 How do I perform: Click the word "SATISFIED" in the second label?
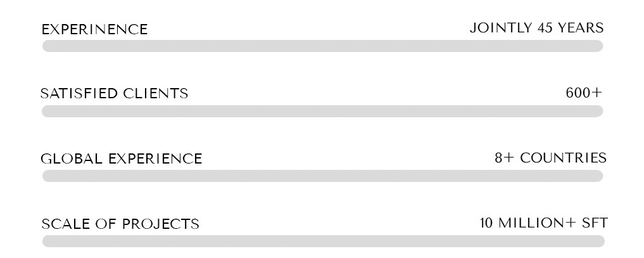79,94
